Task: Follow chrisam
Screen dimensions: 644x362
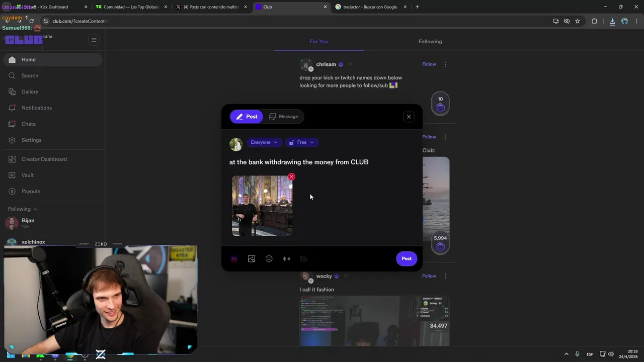Action: click(429, 64)
